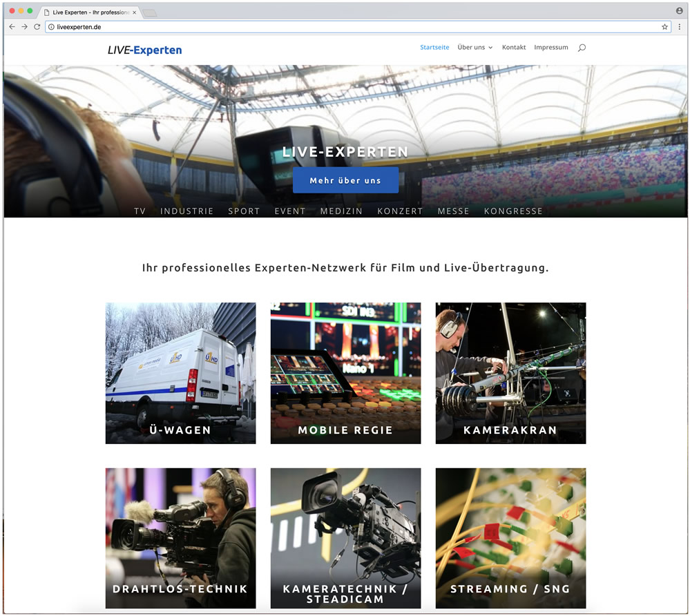
Task: Click the Mehr über uns button
Action: [345, 180]
